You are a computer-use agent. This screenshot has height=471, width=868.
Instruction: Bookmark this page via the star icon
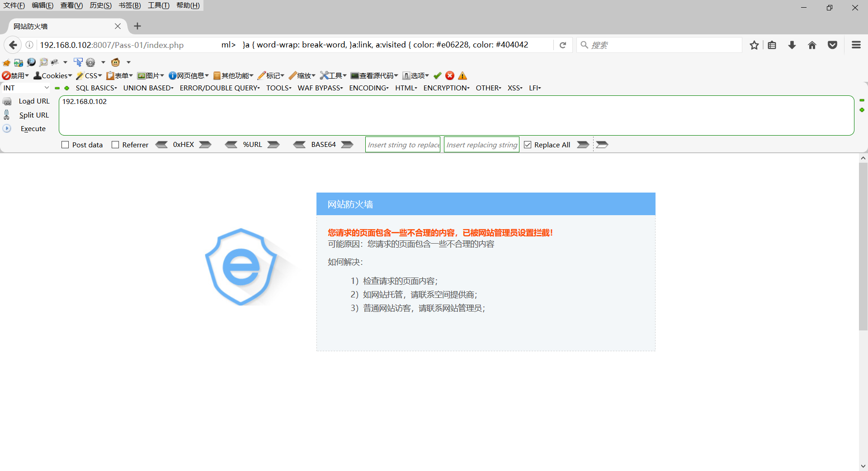[x=754, y=45]
